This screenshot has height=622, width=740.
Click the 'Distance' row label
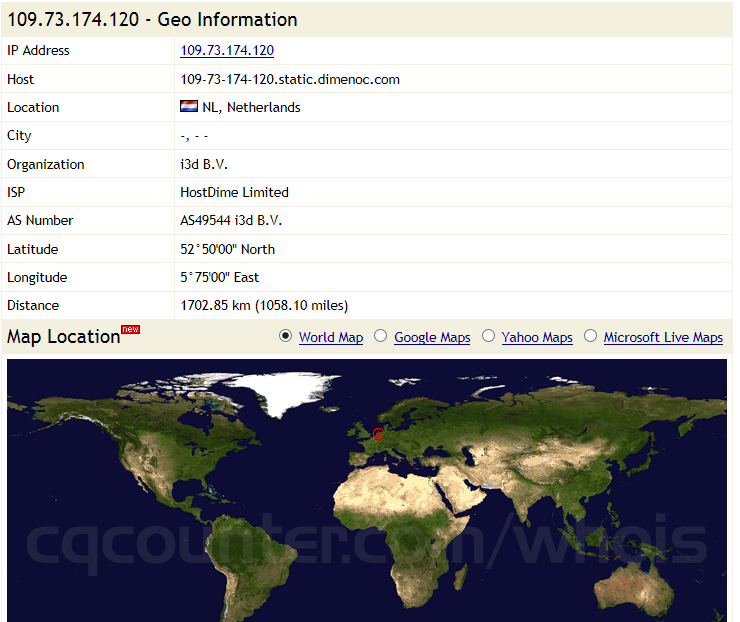[33, 305]
